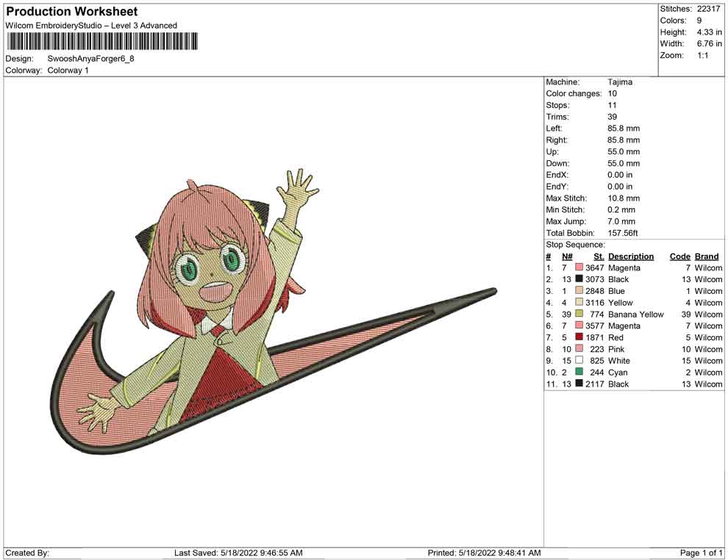728x560 pixels.
Task: Click the Cyan 244 color swatch
Action: [x=579, y=372]
